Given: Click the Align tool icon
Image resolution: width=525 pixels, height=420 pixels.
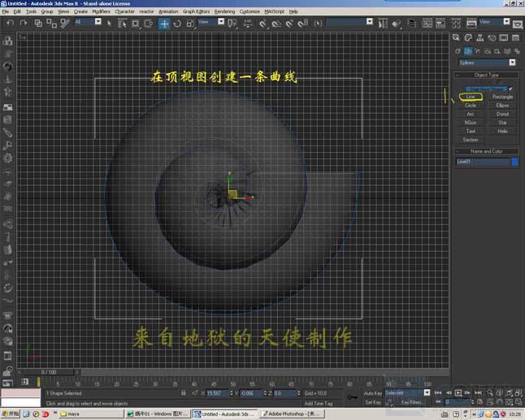Looking at the screenshot, I should click(397, 24).
